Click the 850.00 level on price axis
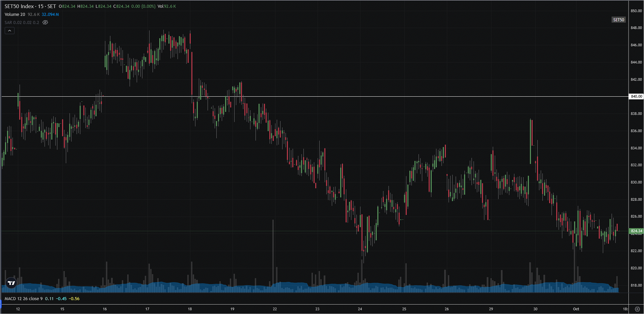This screenshot has height=314, width=644. [x=636, y=11]
